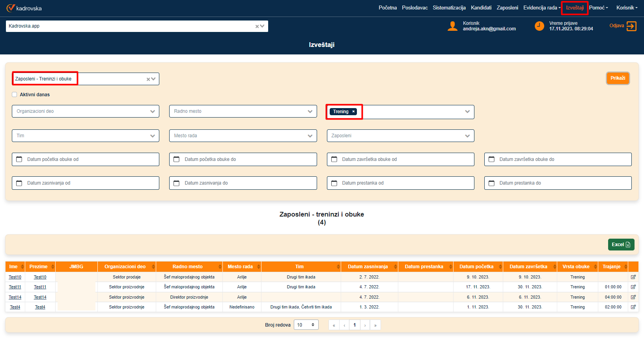Click the Kadrovska logo icon

pyautogui.click(x=11, y=8)
